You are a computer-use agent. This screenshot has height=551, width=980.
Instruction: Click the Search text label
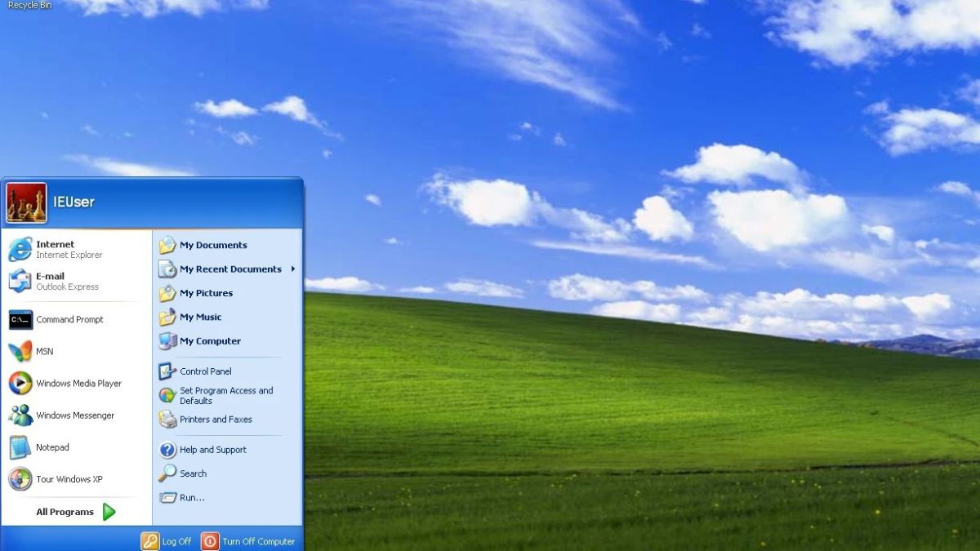pyautogui.click(x=193, y=473)
